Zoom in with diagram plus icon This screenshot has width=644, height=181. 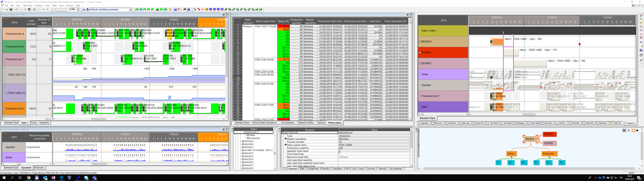(629, 131)
